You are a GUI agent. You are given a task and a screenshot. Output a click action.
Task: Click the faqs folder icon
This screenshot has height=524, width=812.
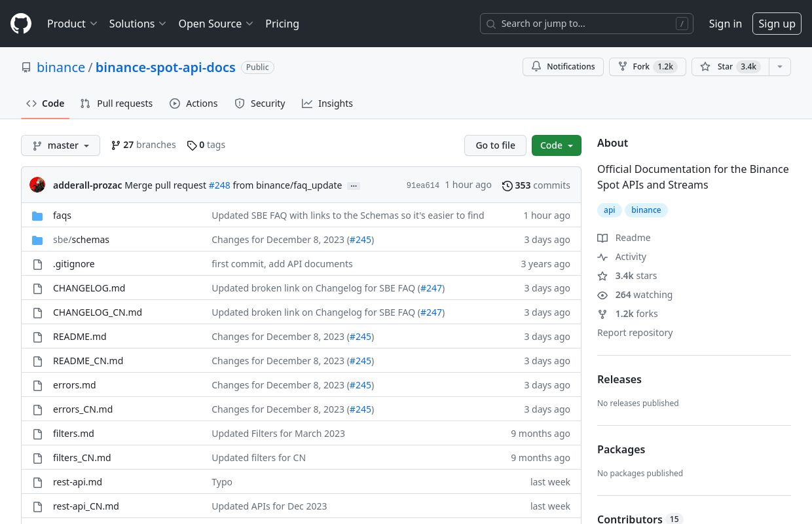[37, 215]
